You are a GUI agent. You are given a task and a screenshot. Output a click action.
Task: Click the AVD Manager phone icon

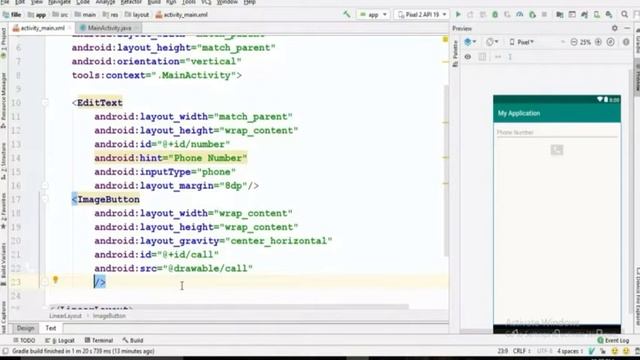coord(597,14)
